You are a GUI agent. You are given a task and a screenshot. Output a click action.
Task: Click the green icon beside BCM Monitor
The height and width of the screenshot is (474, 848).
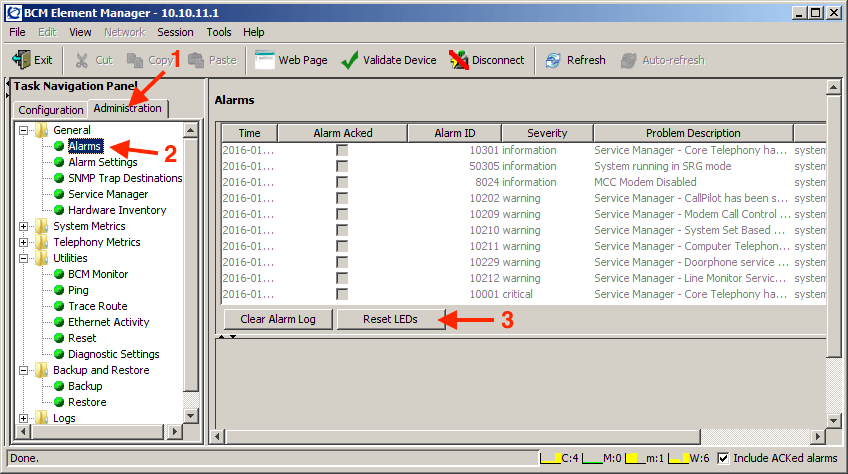pos(59,274)
